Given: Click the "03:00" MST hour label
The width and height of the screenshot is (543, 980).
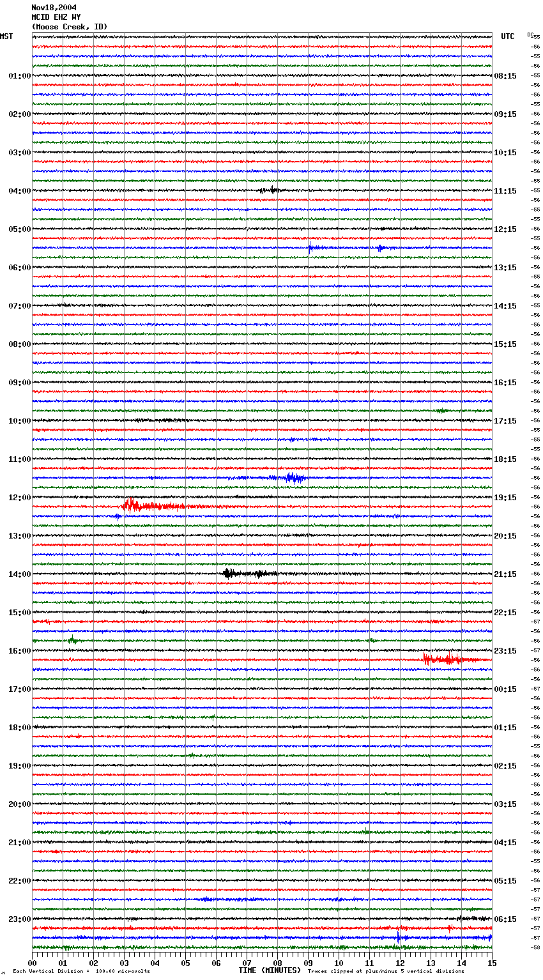Looking at the screenshot, I should point(20,153).
